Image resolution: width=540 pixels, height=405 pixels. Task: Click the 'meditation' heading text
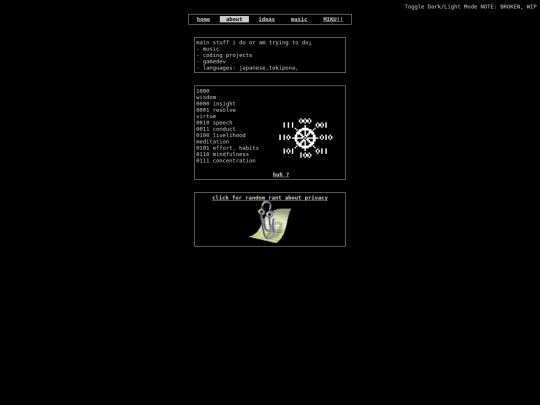click(x=212, y=142)
